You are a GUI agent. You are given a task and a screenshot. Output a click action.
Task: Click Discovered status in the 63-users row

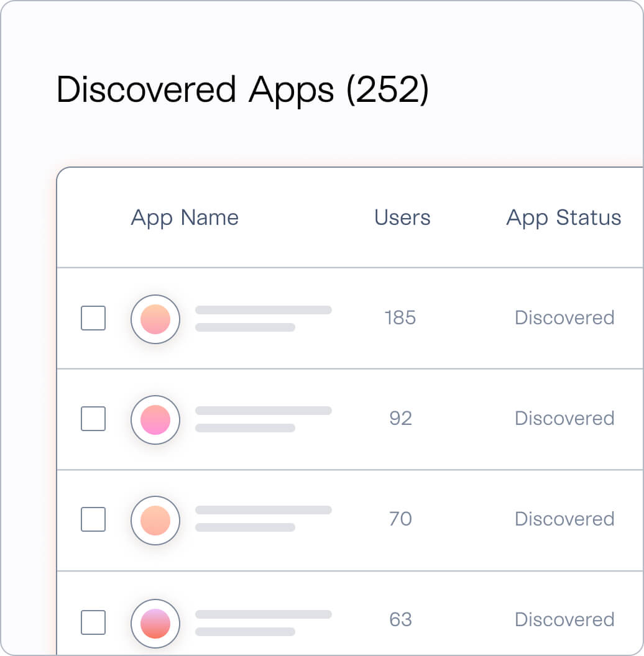(564, 619)
